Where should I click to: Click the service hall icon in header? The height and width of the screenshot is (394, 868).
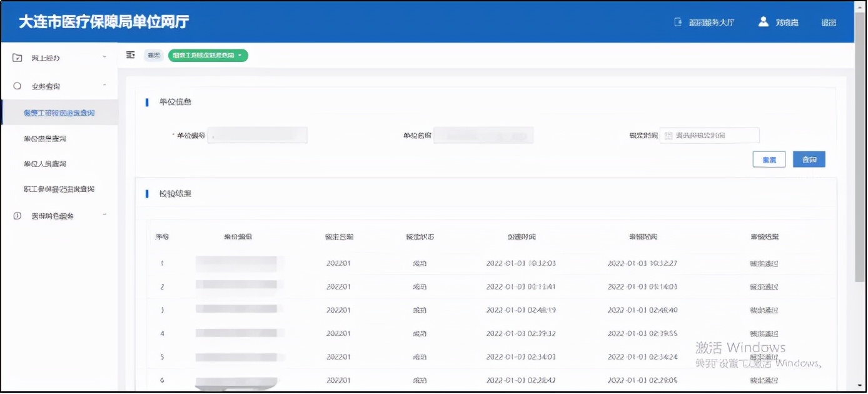677,22
